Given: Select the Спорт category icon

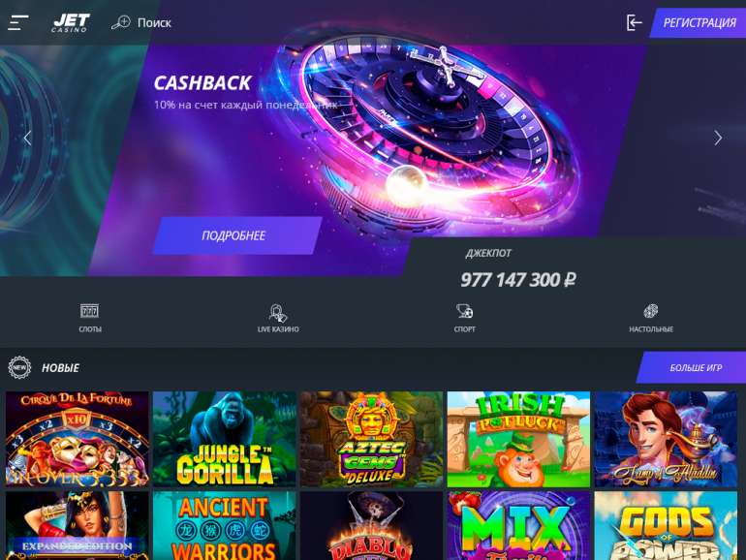Looking at the screenshot, I should (464, 311).
